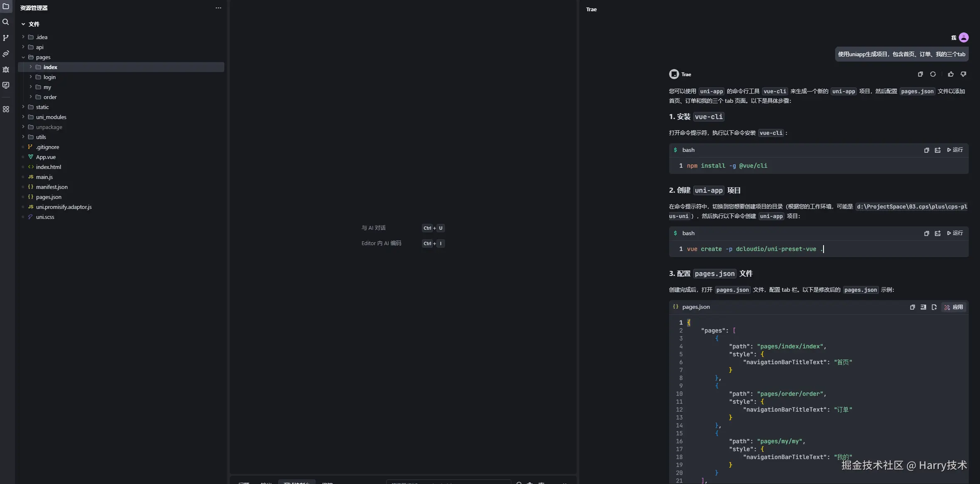Open the Source Control branch icon
980x484 pixels.
[6, 38]
